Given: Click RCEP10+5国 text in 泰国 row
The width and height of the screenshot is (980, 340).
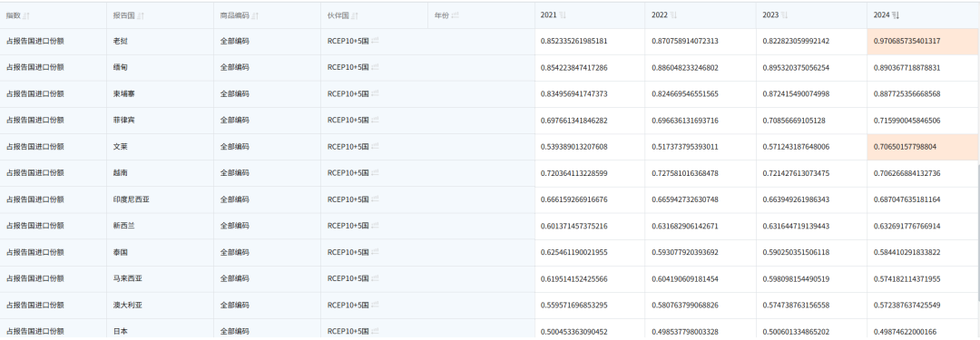Looking at the screenshot, I should click(348, 252).
